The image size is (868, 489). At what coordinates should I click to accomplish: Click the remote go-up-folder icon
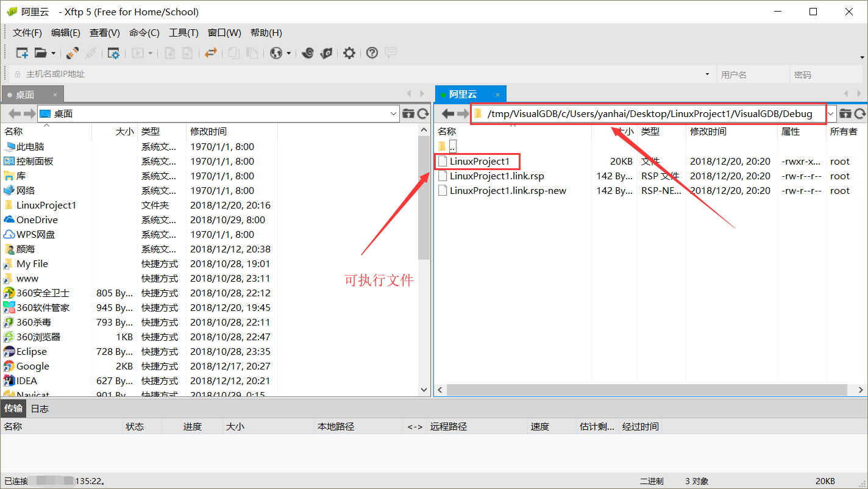pyautogui.click(x=846, y=113)
